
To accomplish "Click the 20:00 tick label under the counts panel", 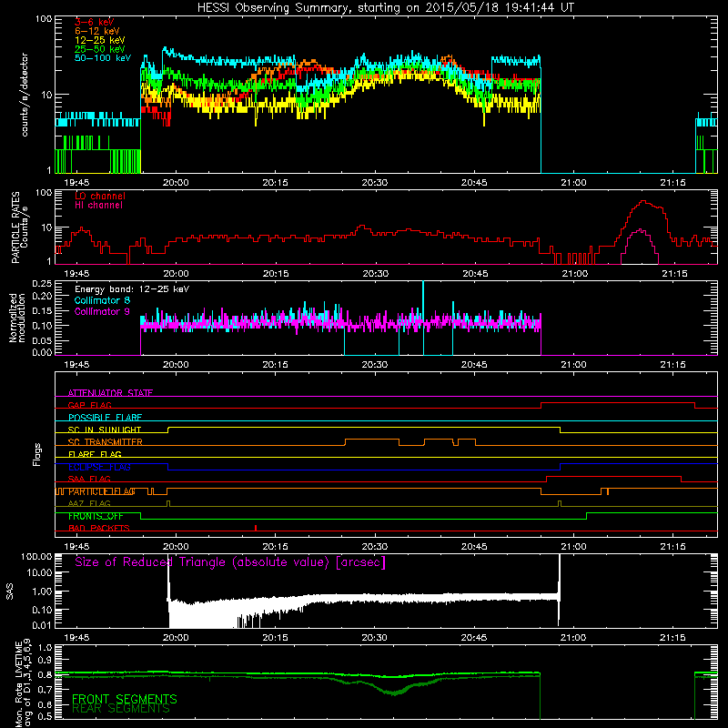I will [176, 183].
